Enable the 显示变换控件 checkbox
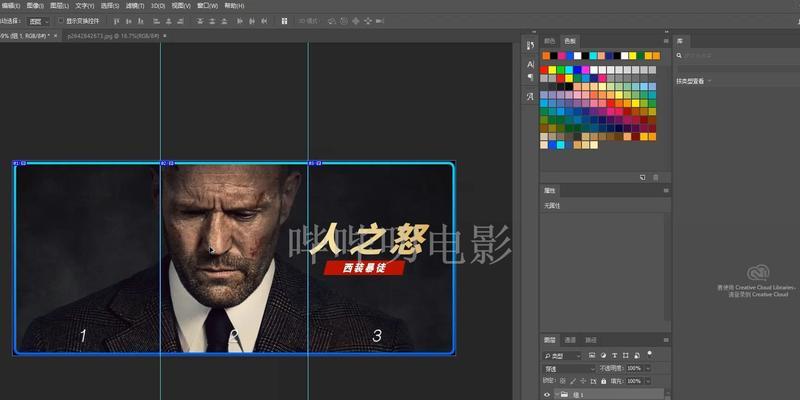 point(61,21)
